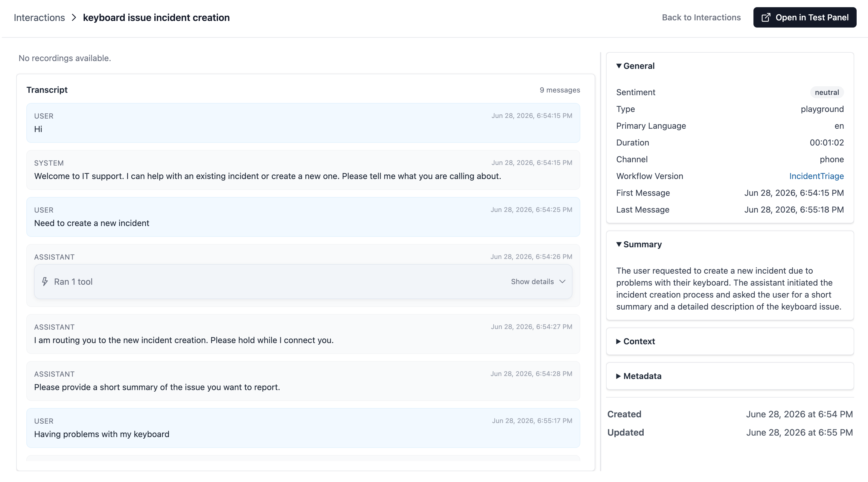Click the summary paragraph text
868x482 pixels.
(729, 289)
